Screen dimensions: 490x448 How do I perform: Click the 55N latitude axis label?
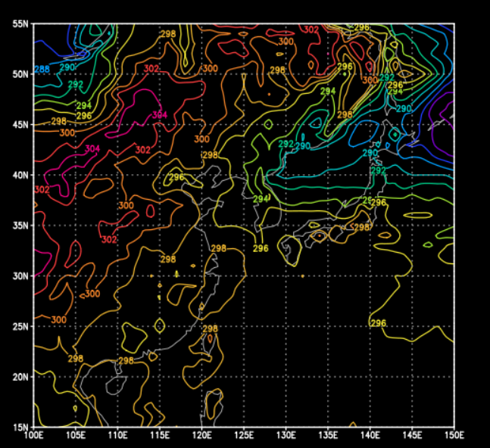click(x=20, y=24)
